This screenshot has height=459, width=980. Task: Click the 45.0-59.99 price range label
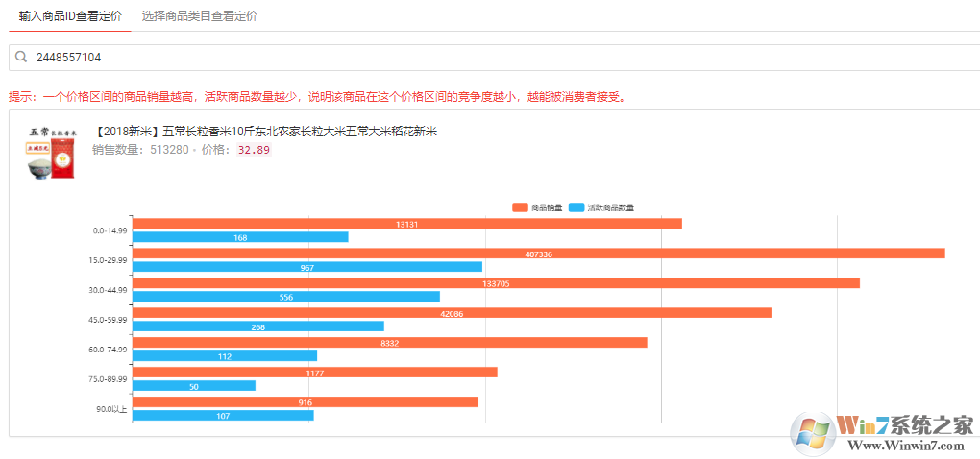[x=109, y=320]
